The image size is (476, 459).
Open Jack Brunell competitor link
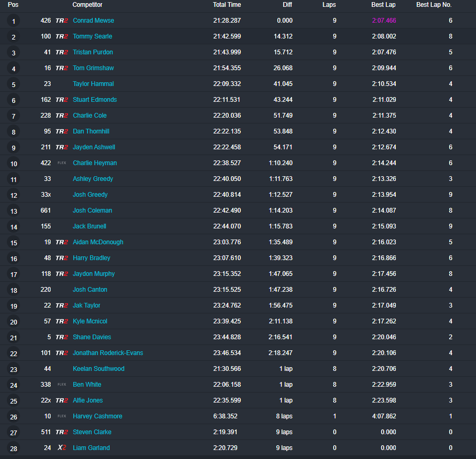click(90, 226)
